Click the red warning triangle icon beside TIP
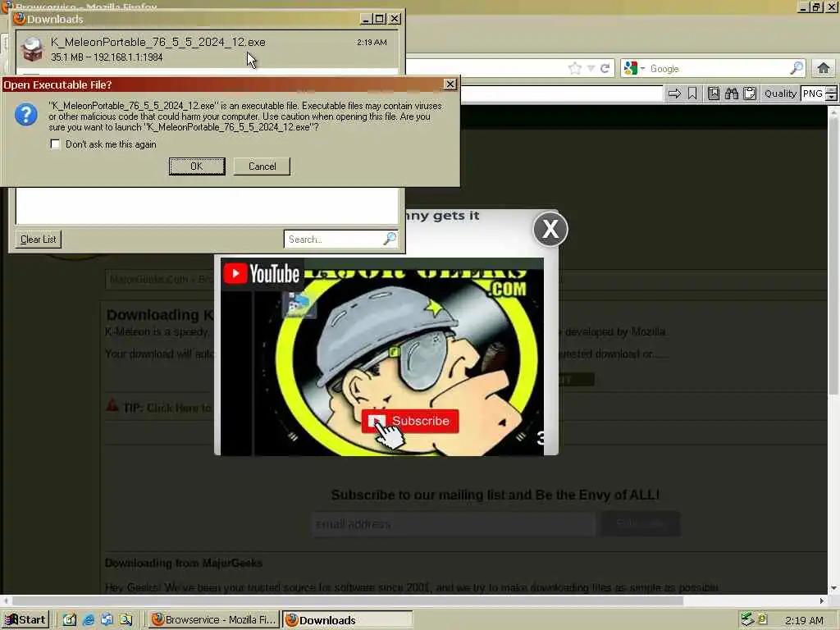 coord(112,405)
